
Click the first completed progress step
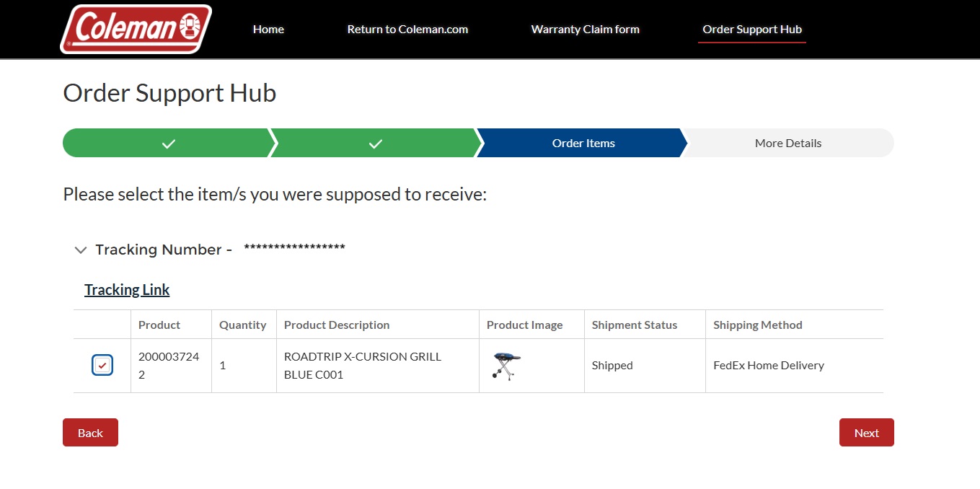168,143
